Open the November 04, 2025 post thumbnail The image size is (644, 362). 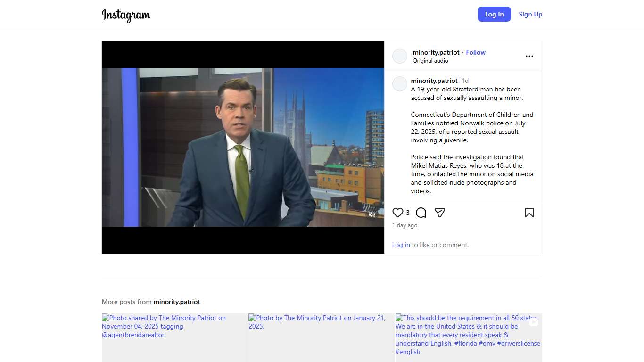click(x=174, y=337)
